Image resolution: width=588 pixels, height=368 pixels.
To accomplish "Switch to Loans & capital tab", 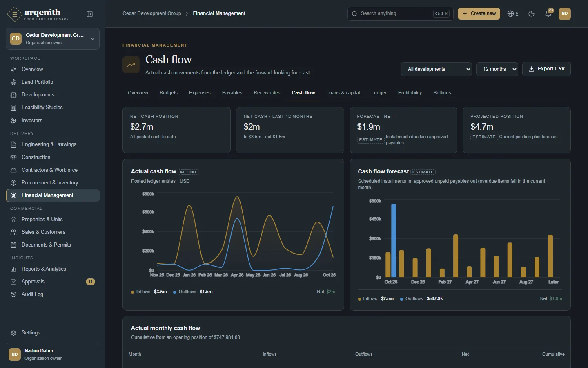I will tap(343, 93).
